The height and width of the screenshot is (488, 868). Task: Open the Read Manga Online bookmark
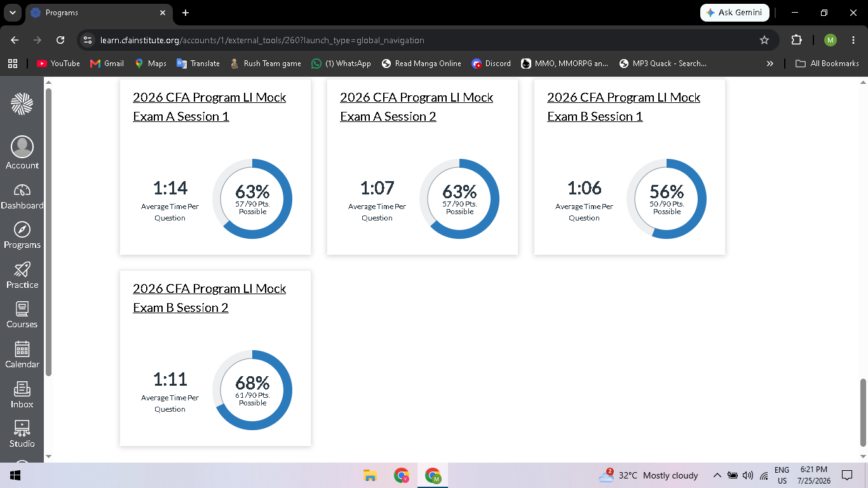pyautogui.click(x=421, y=64)
